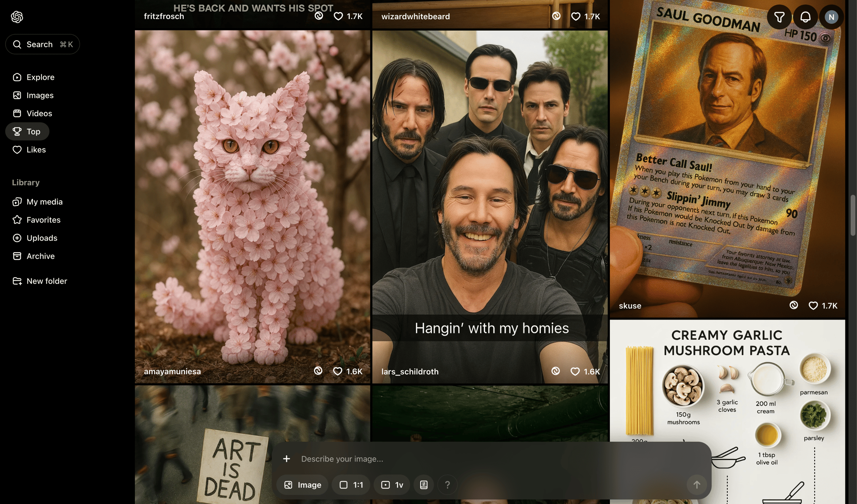Viewport: 857px width, 504px height.
Task: Click the New folder icon
Action: point(17,281)
